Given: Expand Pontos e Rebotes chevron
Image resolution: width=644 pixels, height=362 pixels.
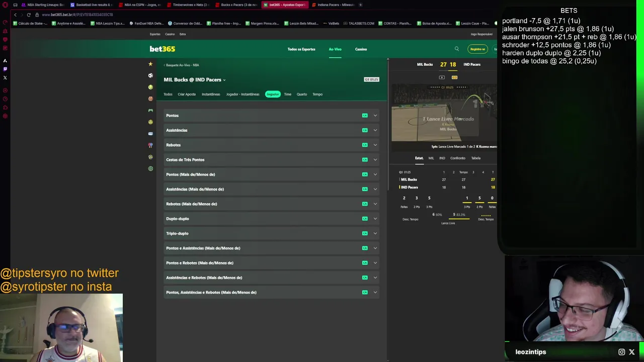Looking at the screenshot, I should pyautogui.click(x=375, y=263).
